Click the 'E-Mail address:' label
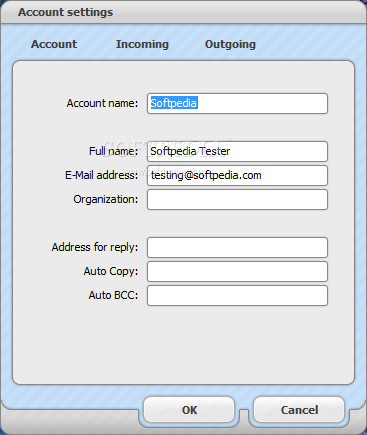This screenshot has width=367, height=435. [101, 175]
